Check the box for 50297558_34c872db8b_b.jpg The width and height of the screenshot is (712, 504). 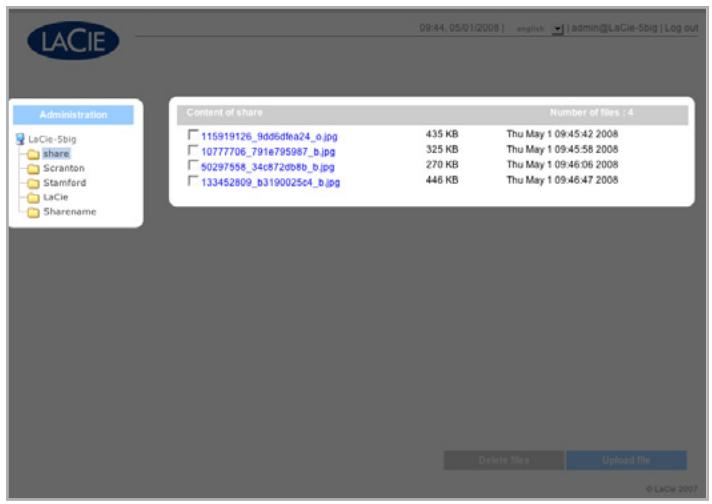point(193,165)
